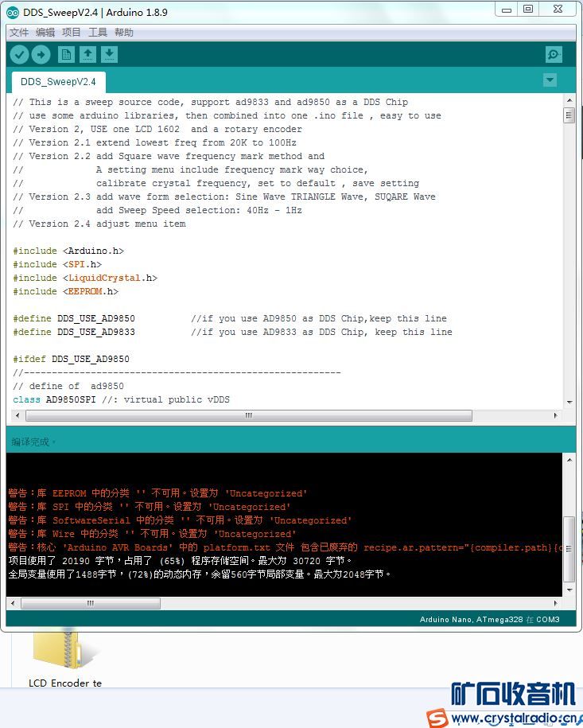
Task: Click the Verify (checkmark) button
Action: [20, 55]
